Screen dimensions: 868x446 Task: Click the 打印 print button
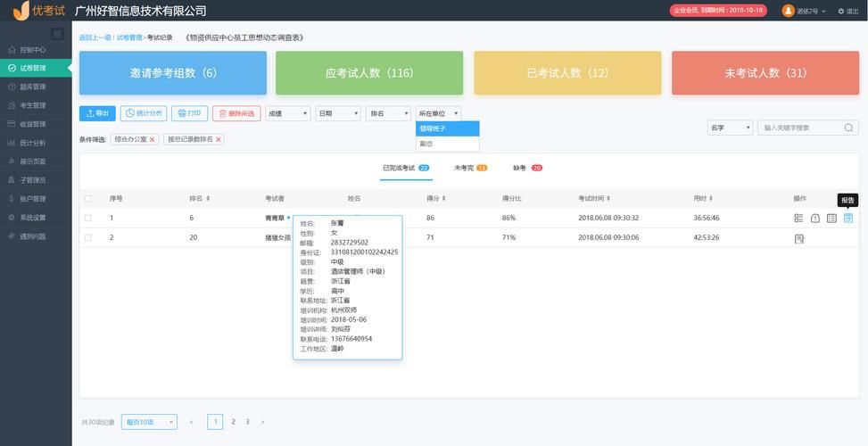189,113
